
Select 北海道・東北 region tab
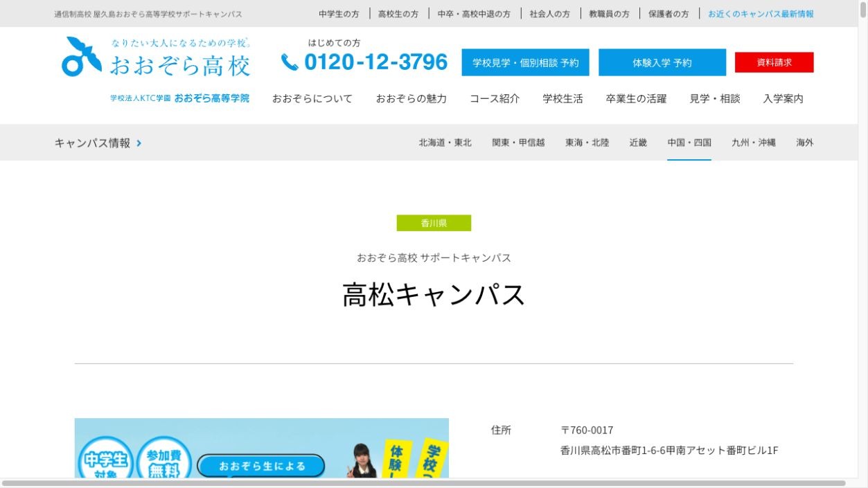445,143
